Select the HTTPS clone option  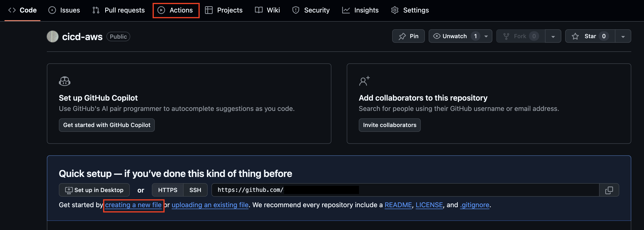click(x=167, y=190)
